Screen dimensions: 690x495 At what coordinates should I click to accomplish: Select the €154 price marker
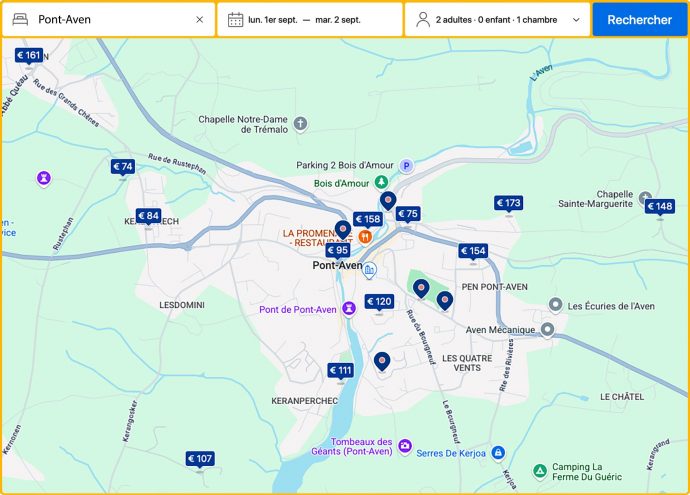click(x=473, y=251)
